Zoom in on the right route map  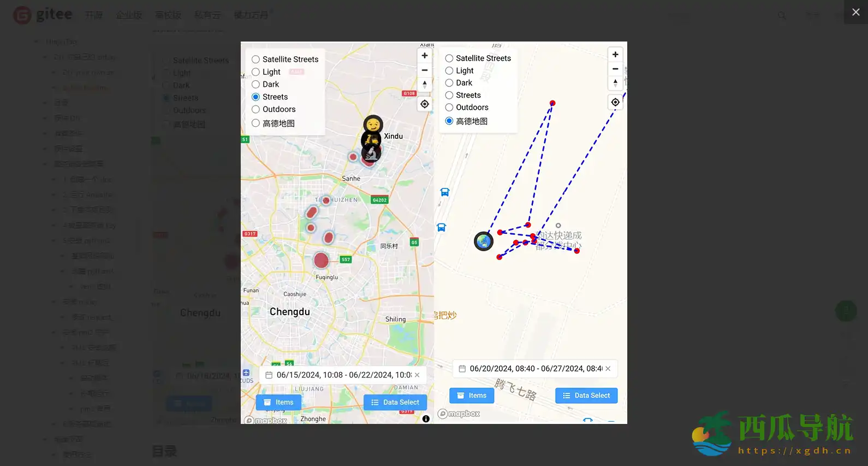(615, 55)
